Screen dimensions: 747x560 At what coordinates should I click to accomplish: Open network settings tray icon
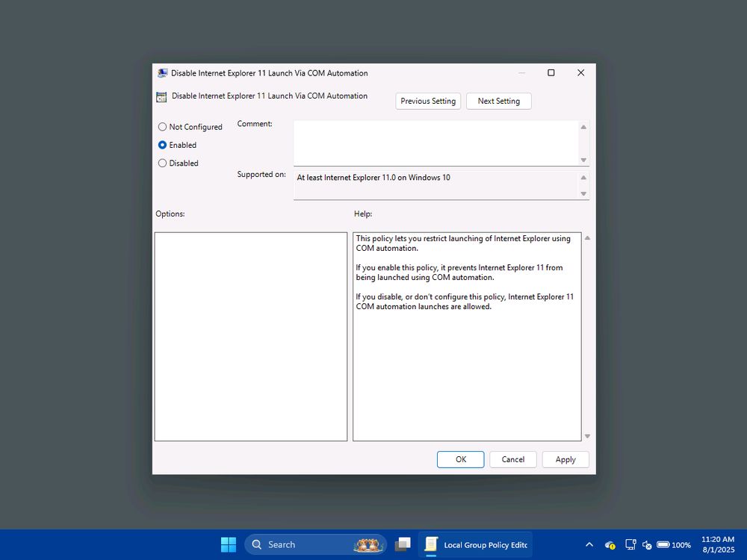630,545
